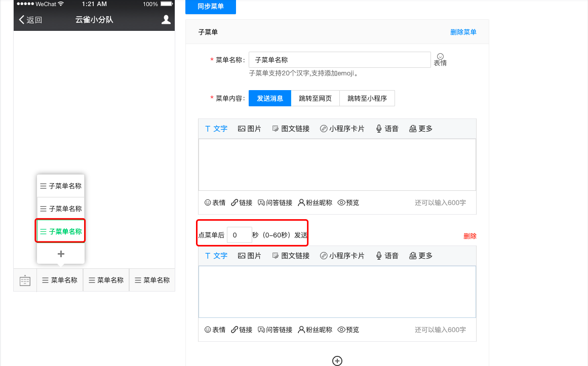Click the 同步菜单 sync menu button
The height and width of the screenshot is (366, 588).
coord(210,7)
